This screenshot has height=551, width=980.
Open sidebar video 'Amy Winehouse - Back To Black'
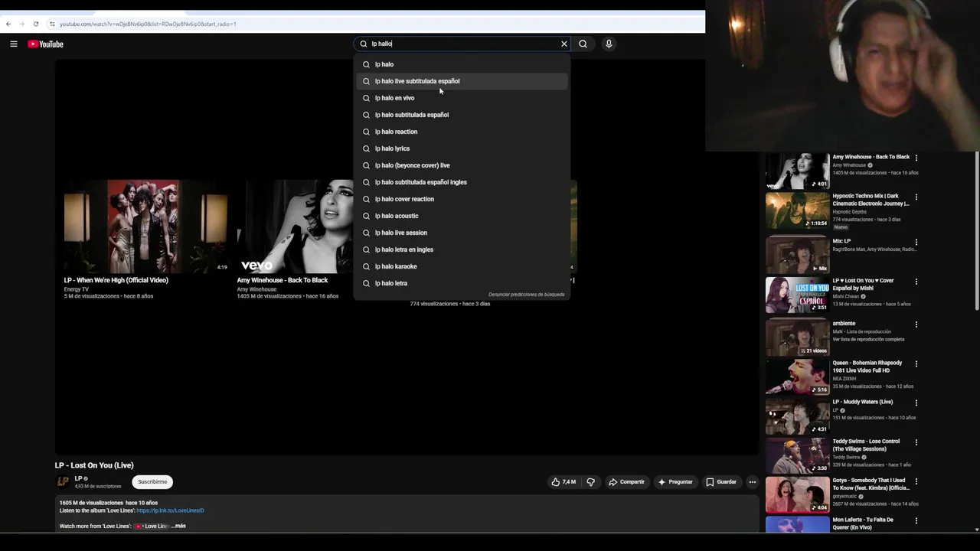(796, 171)
